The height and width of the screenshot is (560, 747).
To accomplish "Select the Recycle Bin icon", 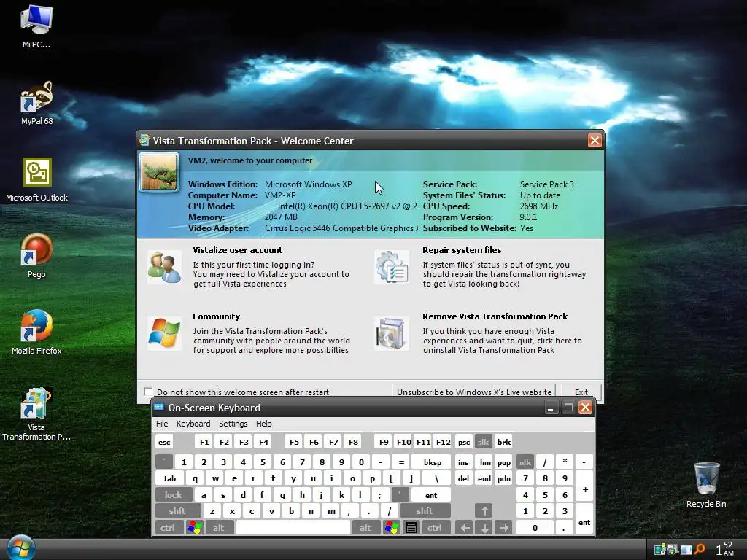I will (706, 485).
